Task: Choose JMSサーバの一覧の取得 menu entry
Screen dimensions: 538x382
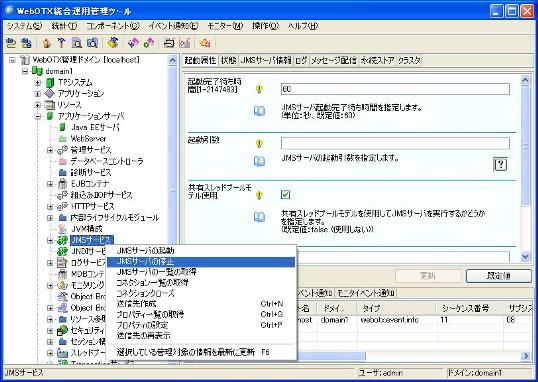Action: (x=201, y=272)
